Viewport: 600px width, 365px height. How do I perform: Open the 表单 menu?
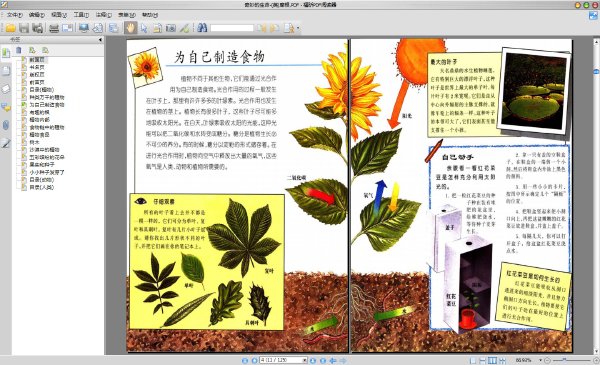[126, 15]
